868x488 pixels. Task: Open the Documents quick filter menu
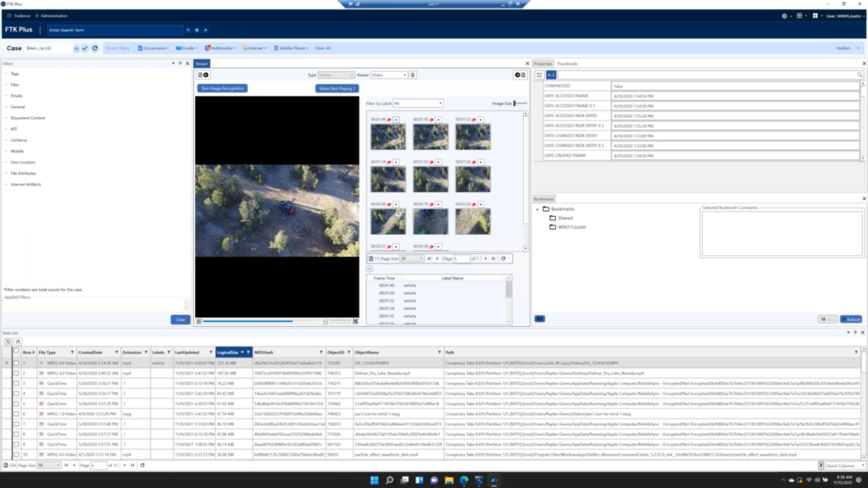[153, 48]
